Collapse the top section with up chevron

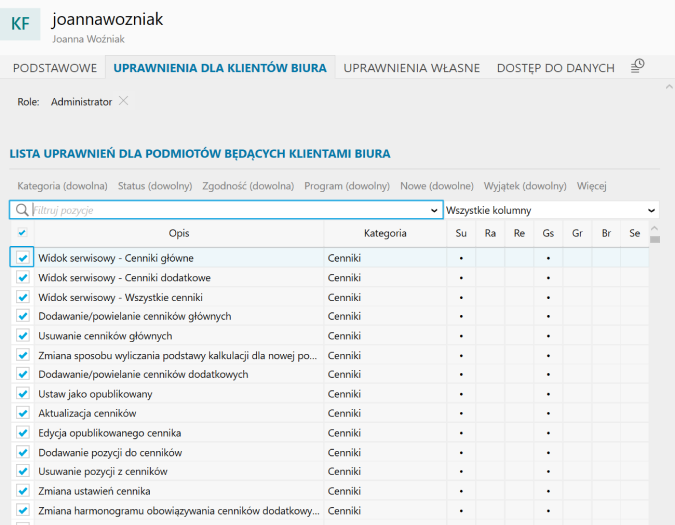(x=669, y=87)
